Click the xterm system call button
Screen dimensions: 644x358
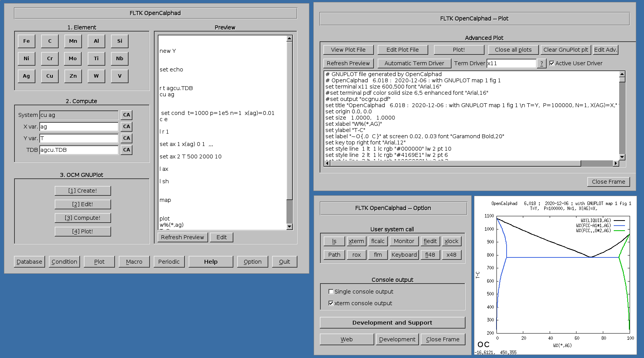(x=356, y=241)
